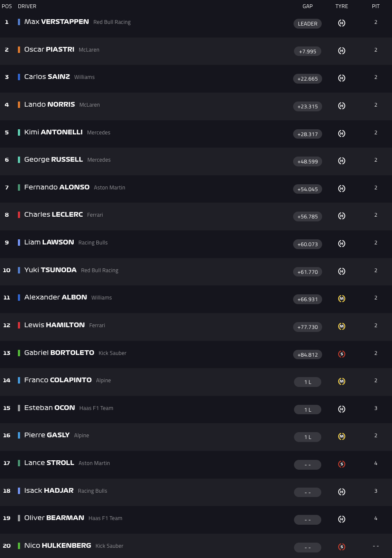Click Gasly's medium tyre icon

pyautogui.click(x=342, y=436)
